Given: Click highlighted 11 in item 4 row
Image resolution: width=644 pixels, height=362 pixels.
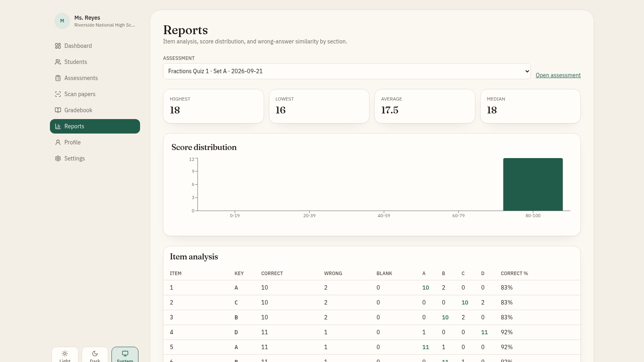Looking at the screenshot, I should 485,332.
